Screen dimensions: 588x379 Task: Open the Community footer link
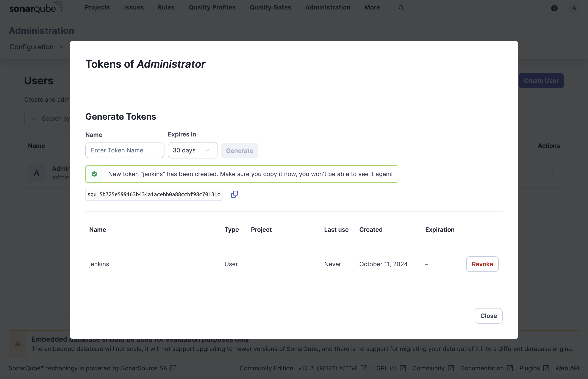pyautogui.click(x=428, y=368)
